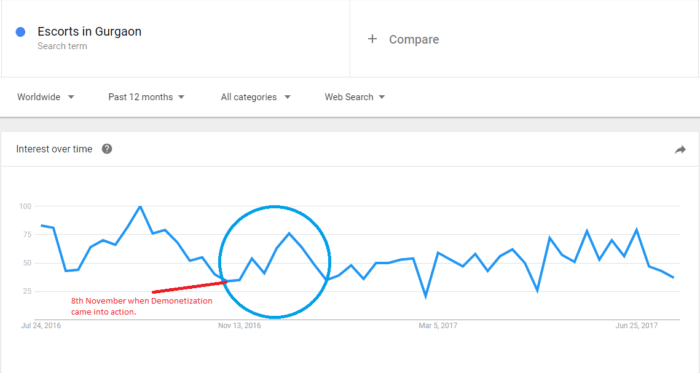Click the red Demonetization annotation text
Screen dimensions: 700x373
(142, 306)
